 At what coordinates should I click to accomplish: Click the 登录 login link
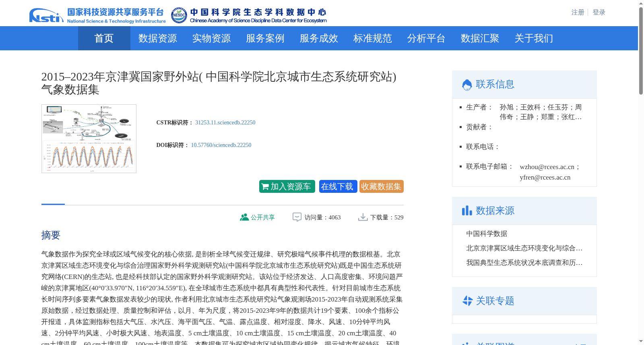(599, 12)
